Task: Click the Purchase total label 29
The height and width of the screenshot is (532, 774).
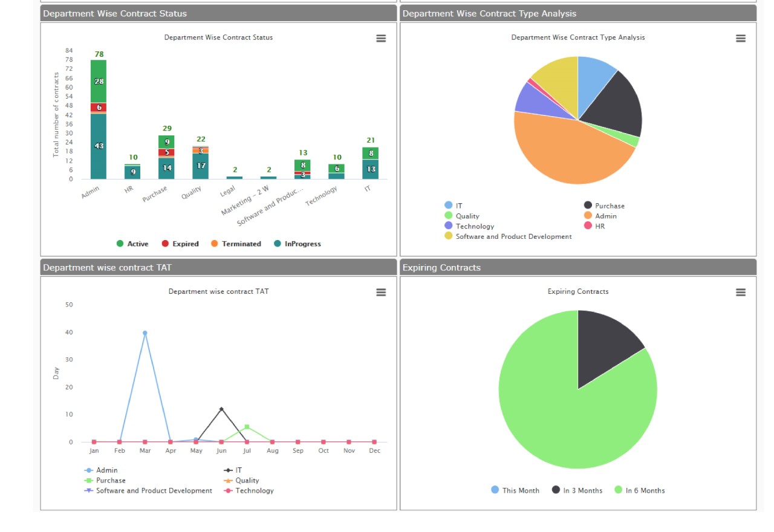Action: 167,129
